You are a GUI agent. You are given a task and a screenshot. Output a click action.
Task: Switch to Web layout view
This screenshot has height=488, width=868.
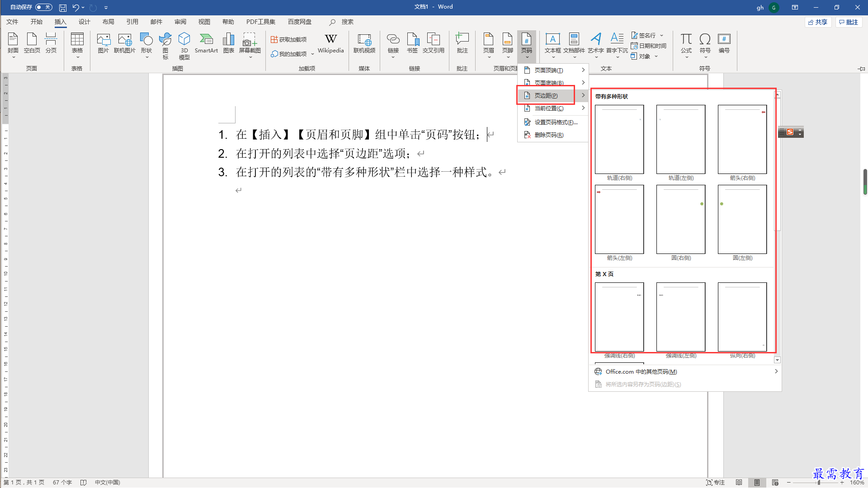point(775,483)
